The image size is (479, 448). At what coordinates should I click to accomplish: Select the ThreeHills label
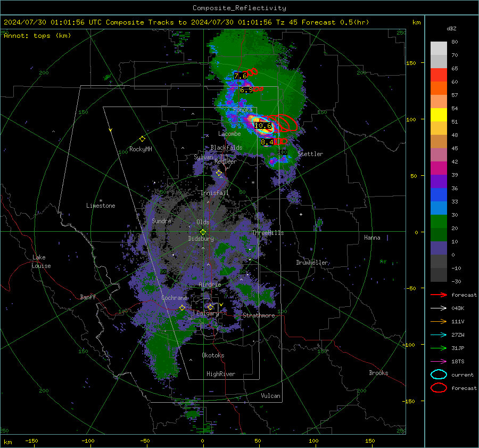[268, 233]
